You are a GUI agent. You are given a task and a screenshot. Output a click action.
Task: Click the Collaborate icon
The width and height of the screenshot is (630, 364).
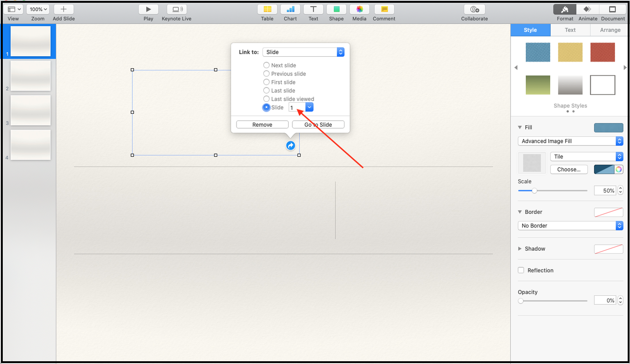pyautogui.click(x=474, y=10)
